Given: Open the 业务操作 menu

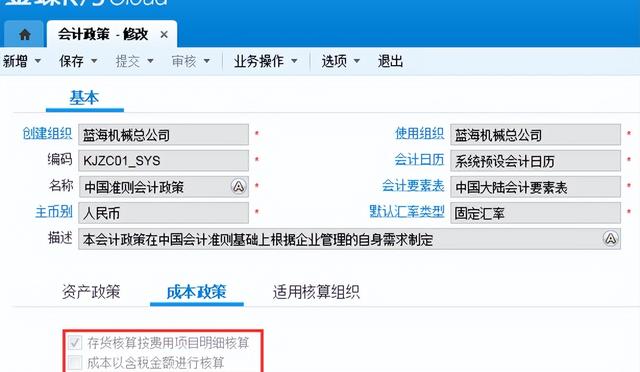Looking at the screenshot, I should tap(259, 61).
